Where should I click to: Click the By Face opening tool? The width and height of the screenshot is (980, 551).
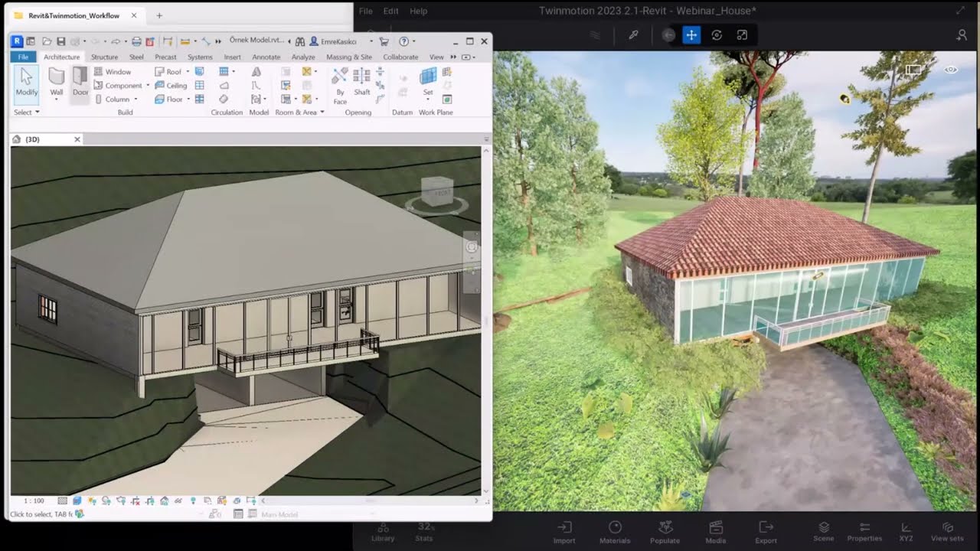coord(340,84)
